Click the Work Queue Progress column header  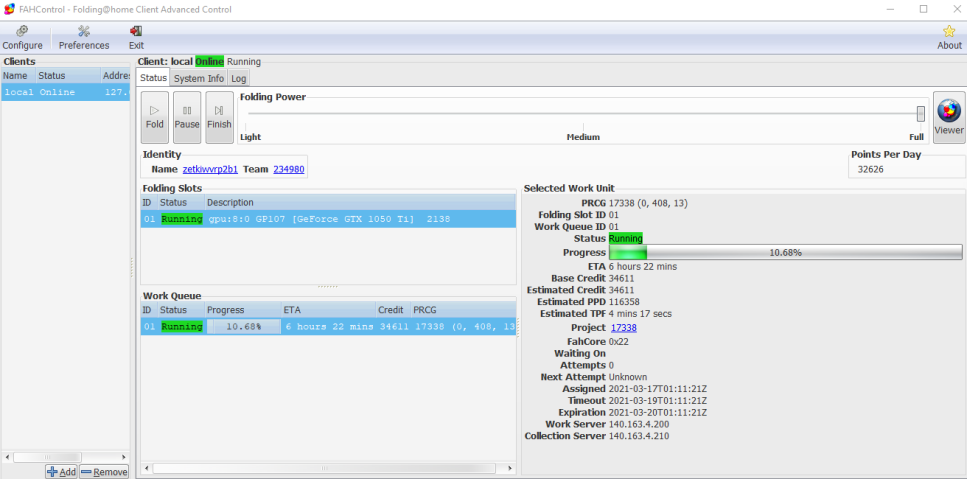[x=242, y=309]
